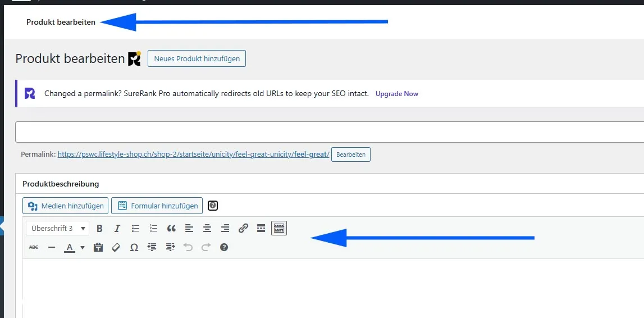The image size is (644, 318).
Task: Align text center
Action: [207, 229]
